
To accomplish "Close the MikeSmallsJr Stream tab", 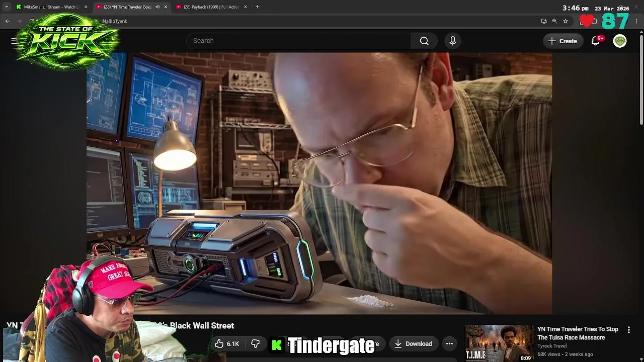I will click(86, 7).
